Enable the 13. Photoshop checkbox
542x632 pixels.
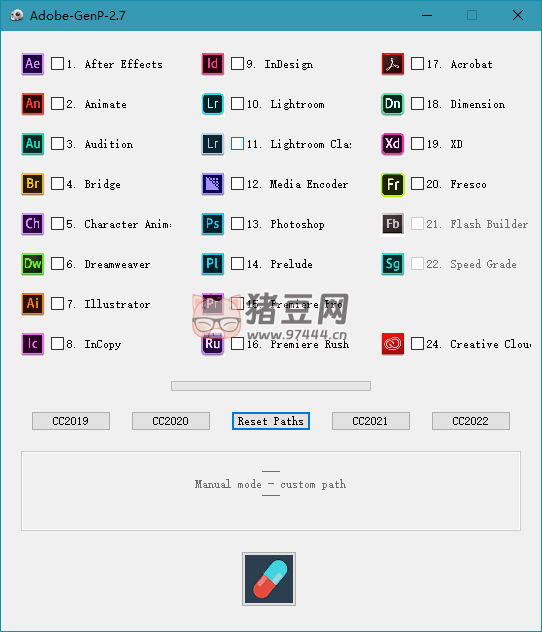coord(237,224)
